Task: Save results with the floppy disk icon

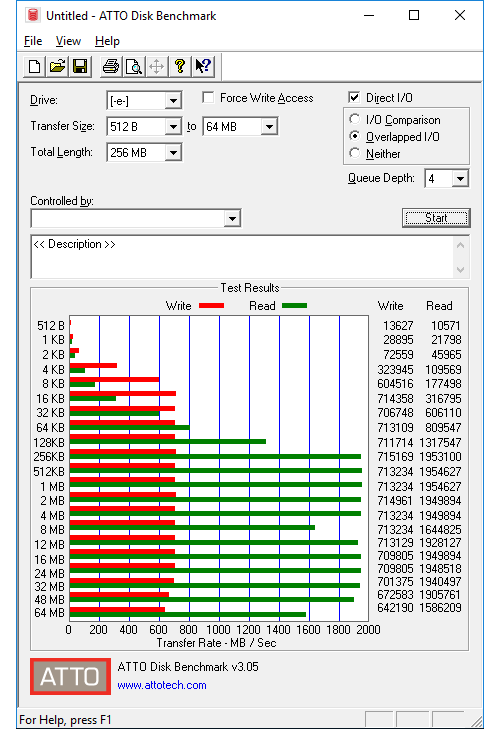Action: pyautogui.click(x=80, y=66)
